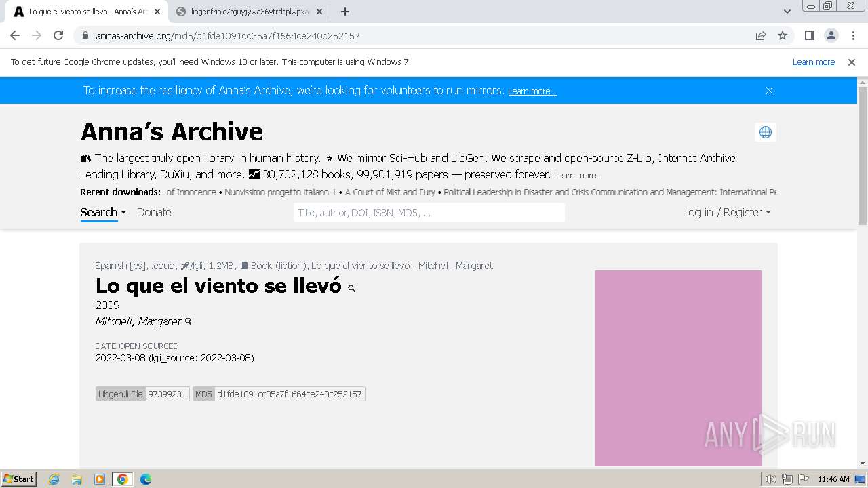Open recent download A Court of Mist and Fury

pyautogui.click(x=390, y=192)
